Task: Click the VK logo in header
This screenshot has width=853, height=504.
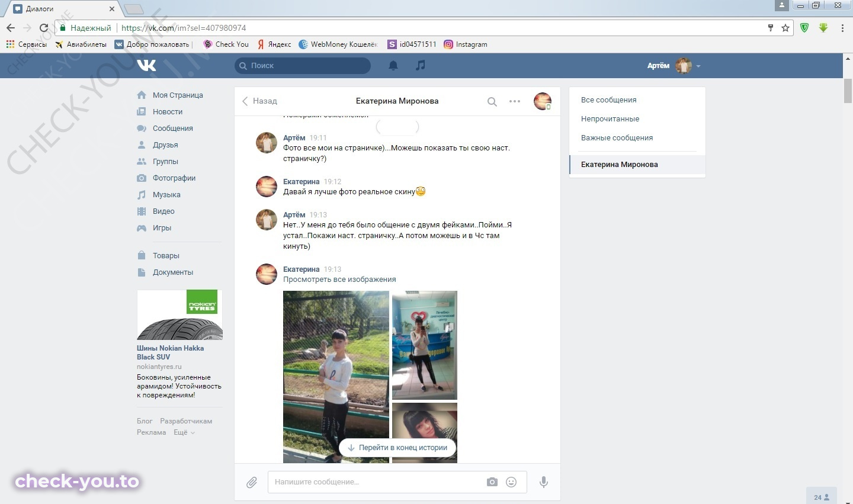Action: [x=146, y=65]
